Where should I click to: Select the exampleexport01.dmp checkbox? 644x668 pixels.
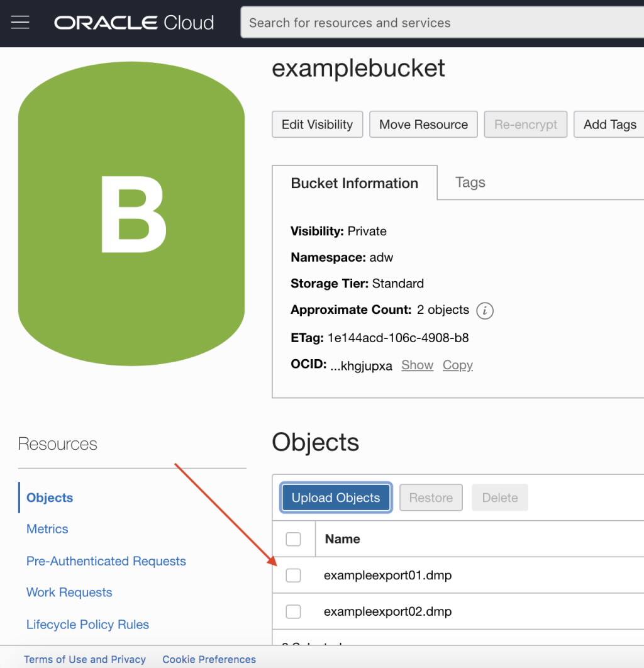click(293, 575)
